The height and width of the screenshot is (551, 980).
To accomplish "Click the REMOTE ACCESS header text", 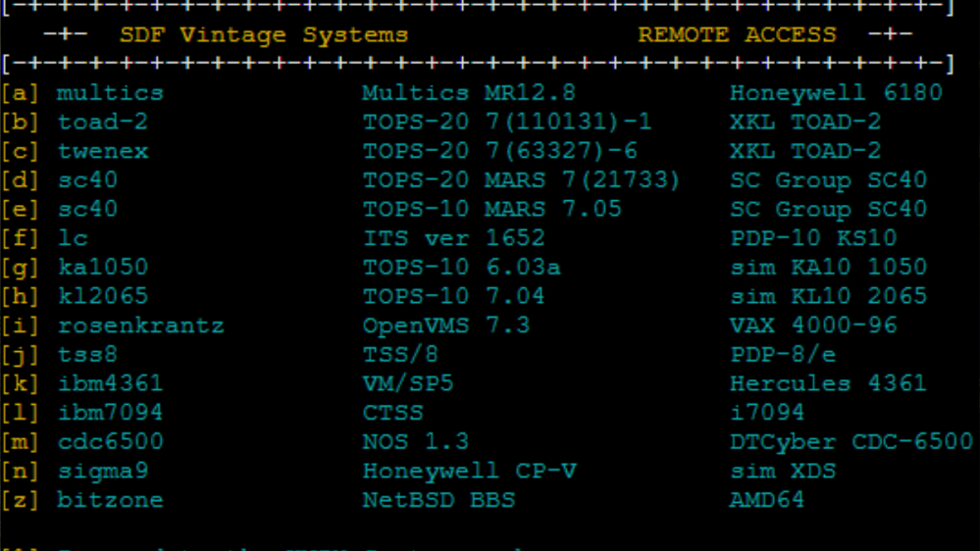I will pos(737,34).
